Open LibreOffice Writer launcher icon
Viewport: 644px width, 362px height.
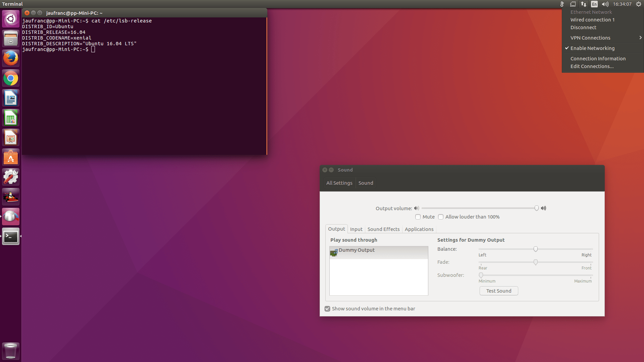[x=11, y=98]
